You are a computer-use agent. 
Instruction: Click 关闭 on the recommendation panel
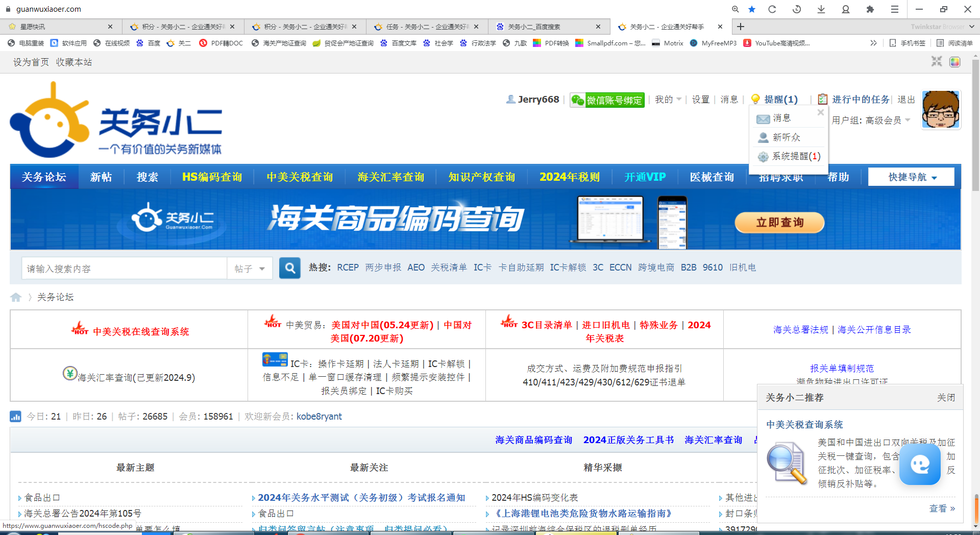click(946, 397)
